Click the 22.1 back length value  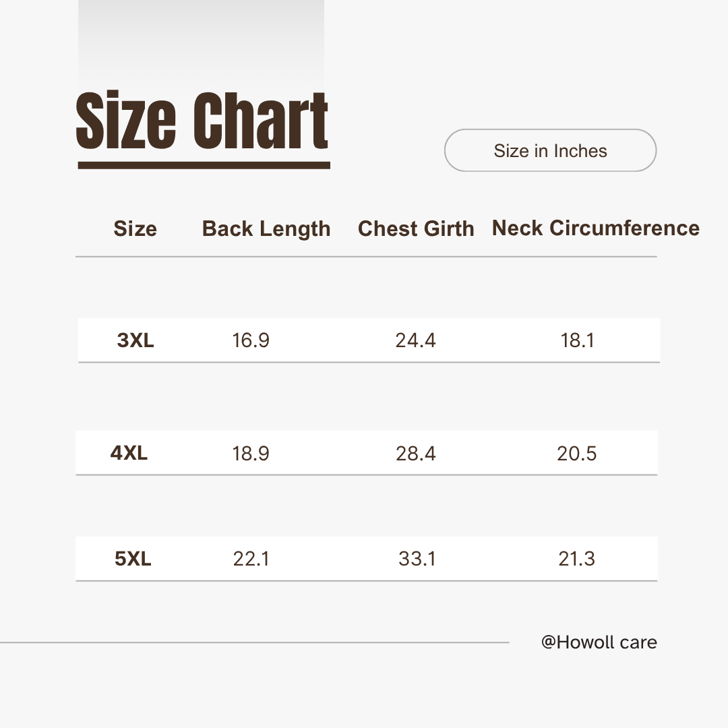point(251,559)
